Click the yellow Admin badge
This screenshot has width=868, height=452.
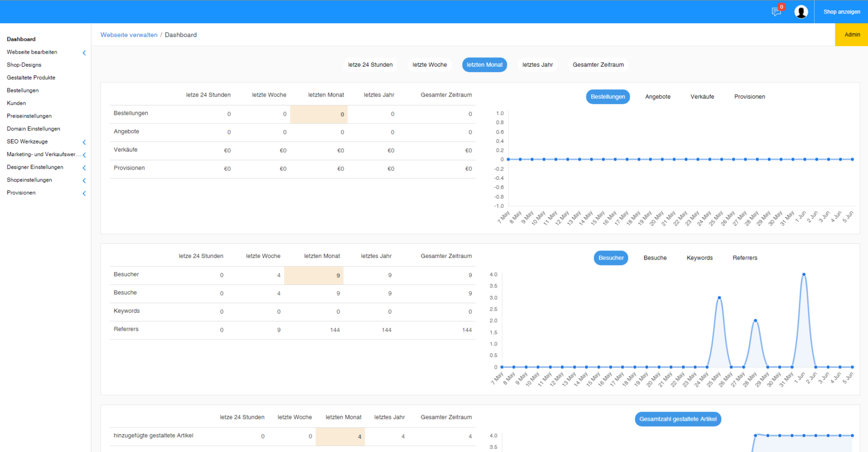pyautogui.click(x=852, y=35)
